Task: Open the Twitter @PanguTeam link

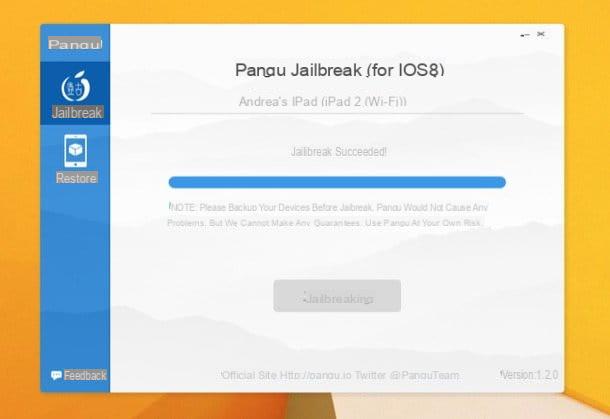Action: click(x=407, y=375)
